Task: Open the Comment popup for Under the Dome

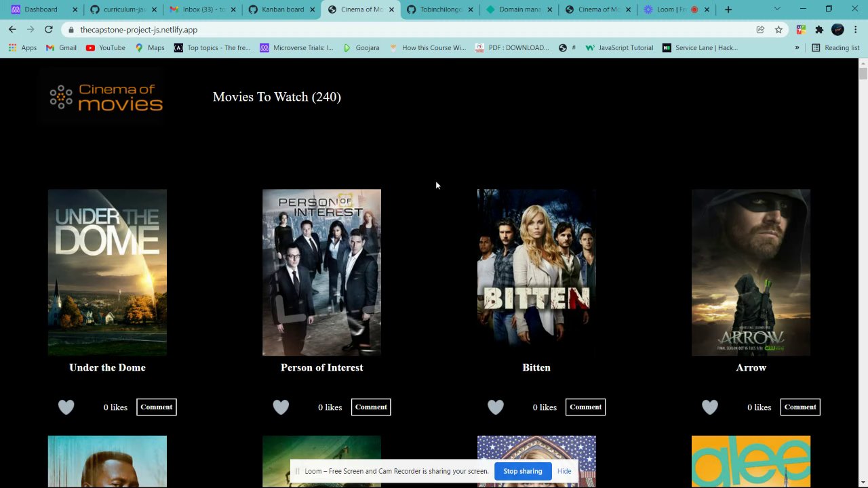Action: [x=157, y=407]
